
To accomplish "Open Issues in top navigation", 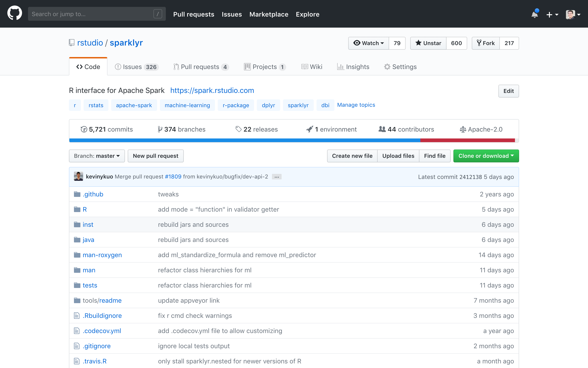I will tap(232, 14).
